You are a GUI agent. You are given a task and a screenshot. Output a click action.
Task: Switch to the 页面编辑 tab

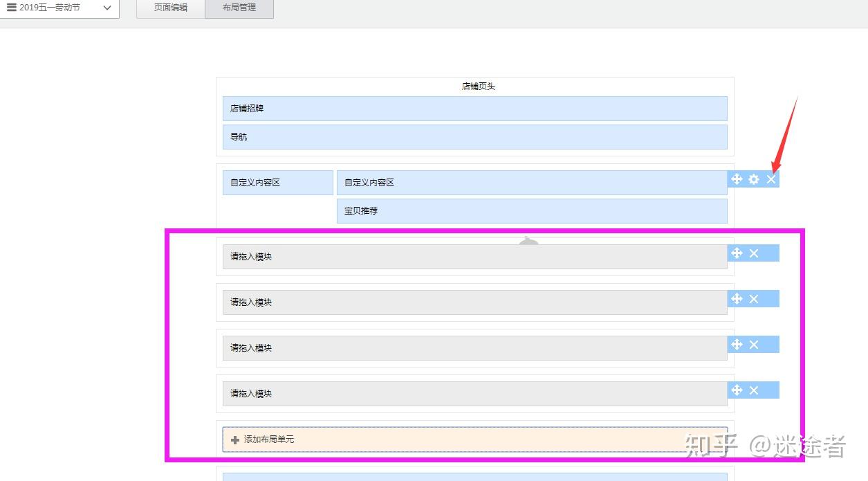(169, 8)
